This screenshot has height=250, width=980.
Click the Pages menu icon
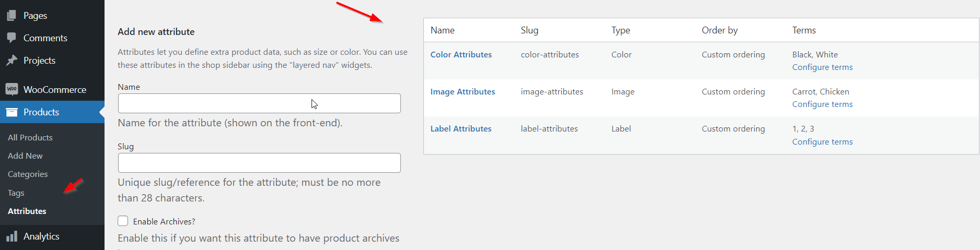click(x=11, y=16)
